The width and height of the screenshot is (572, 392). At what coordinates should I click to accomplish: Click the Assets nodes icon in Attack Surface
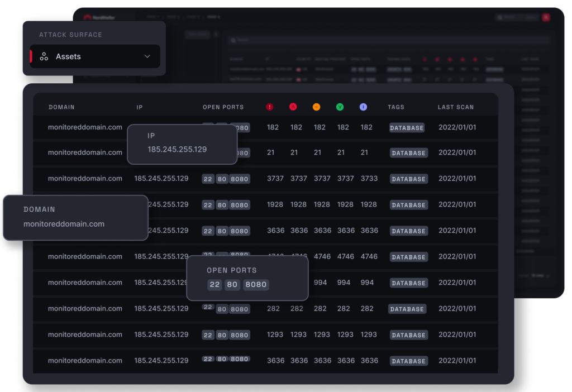click(x=44, y=56)
